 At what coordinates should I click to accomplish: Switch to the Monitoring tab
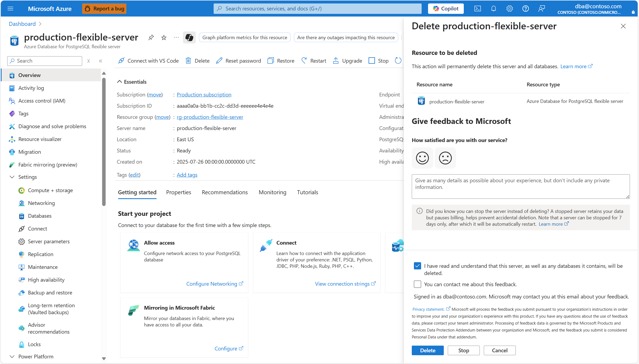point(272,192)
